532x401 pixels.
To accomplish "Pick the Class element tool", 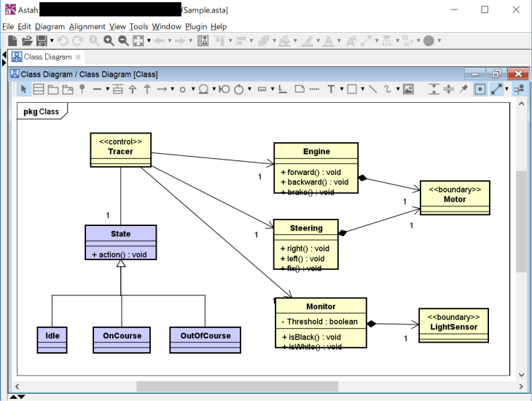I will pyautogui.click(x=39, y=89).
